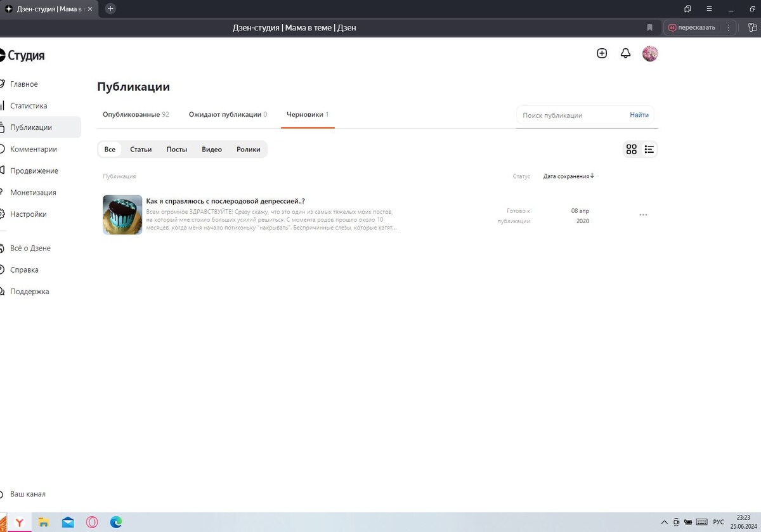Screen dimensions: 761x532
Task: Filter publications by Ролики
Action: pyautogui.click(x=249, y=149)
